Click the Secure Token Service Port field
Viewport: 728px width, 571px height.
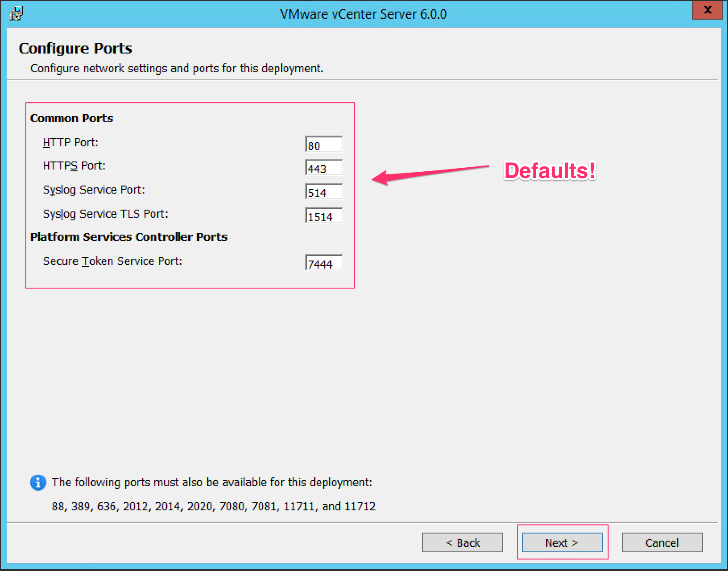pos(323,263)
